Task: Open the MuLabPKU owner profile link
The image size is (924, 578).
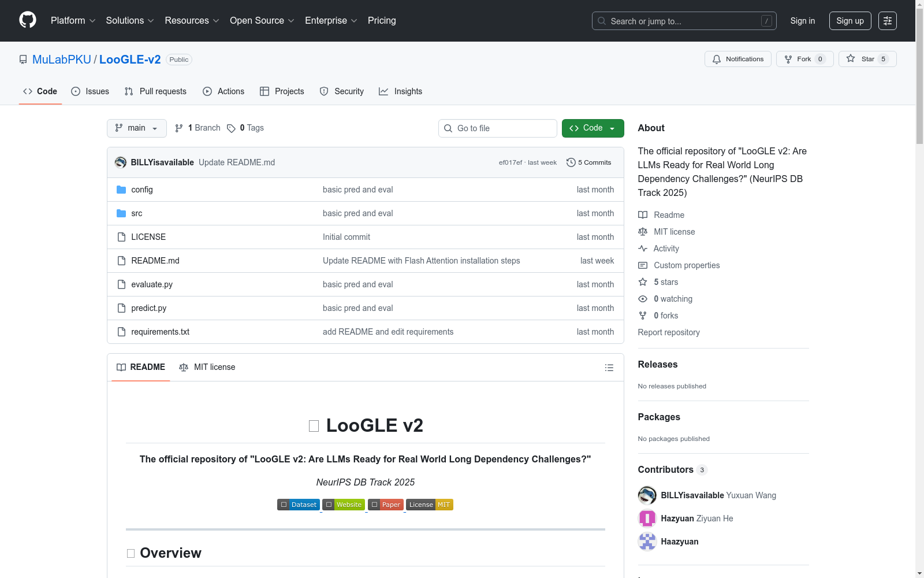Action: [62, 60]
